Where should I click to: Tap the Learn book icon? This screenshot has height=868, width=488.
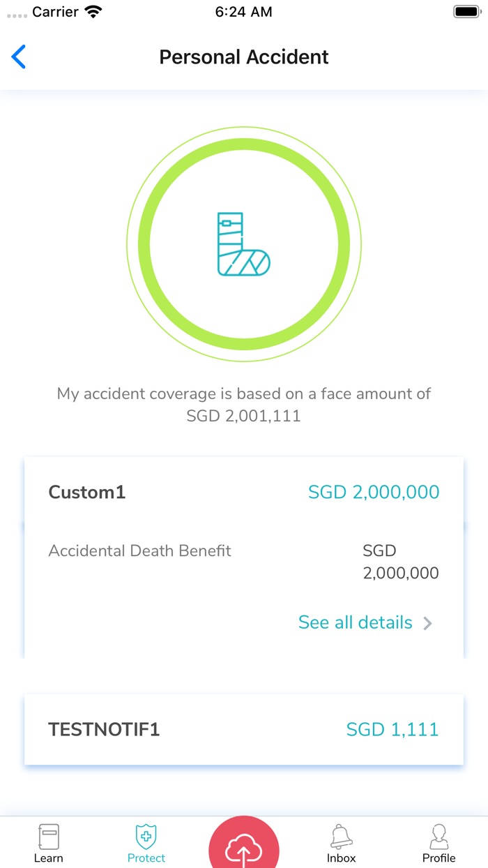(49, 836)
